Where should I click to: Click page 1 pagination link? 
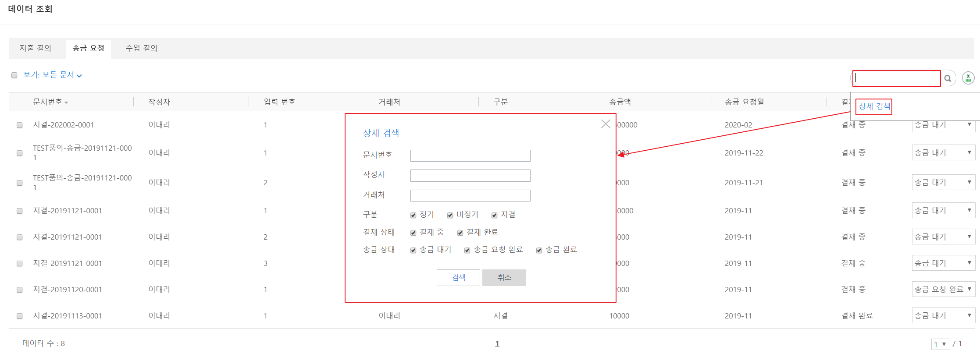point(497,343)
